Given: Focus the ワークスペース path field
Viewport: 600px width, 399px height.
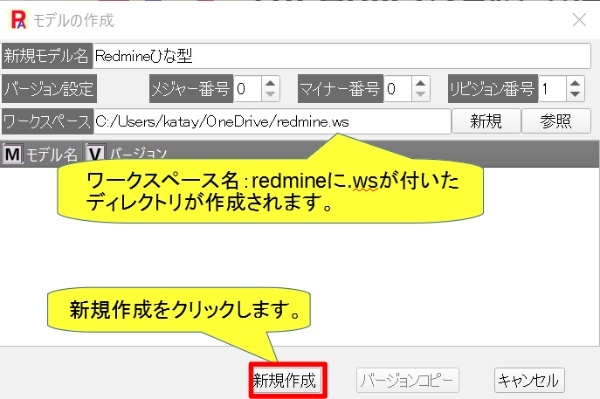Looking at the screenshot, I should [272, 122].
